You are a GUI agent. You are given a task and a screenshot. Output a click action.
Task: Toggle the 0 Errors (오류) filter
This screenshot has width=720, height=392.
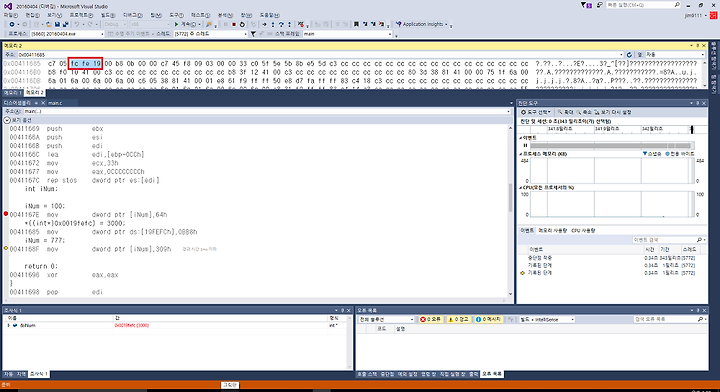[431, 319]
